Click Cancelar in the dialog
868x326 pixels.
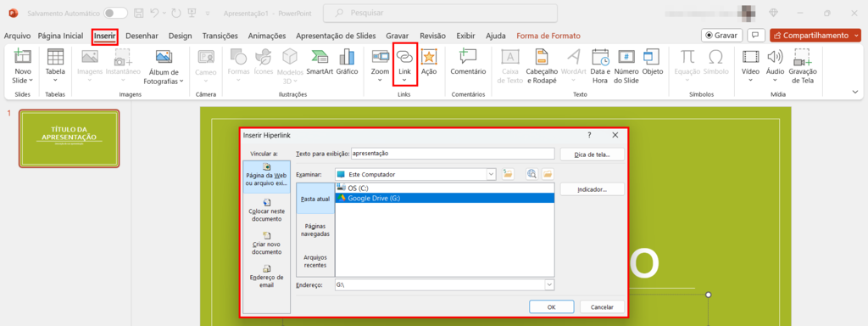click(603, 306)
